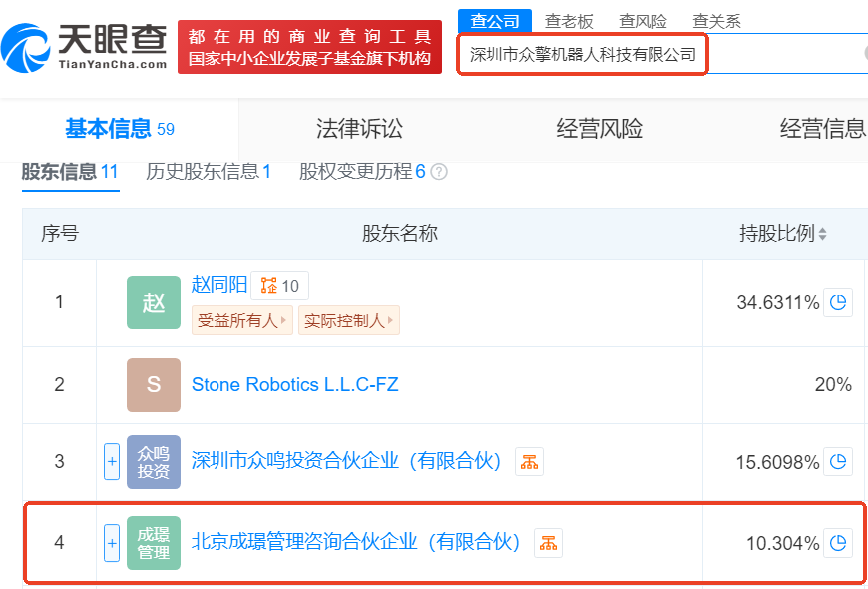Image resolution: width=868 pixels, height=589 pixels.
Task: Click the TianYanCha logo
Action: click(84, 47)
